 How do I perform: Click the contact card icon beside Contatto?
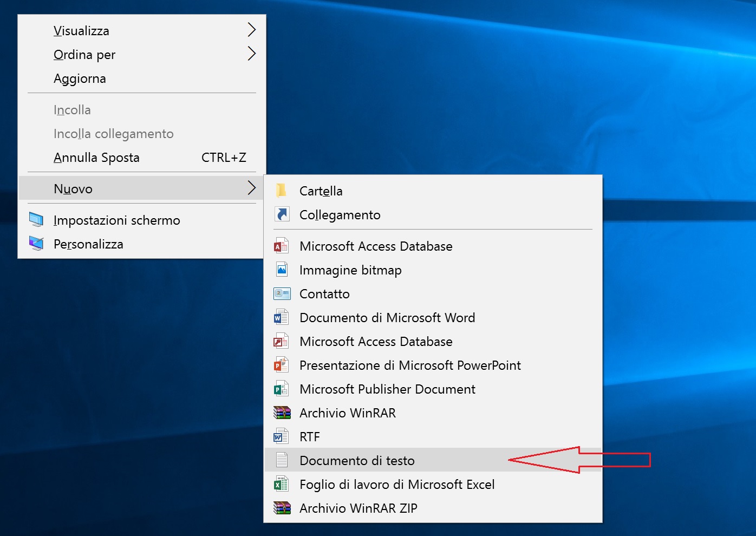(x=282, y=293)
